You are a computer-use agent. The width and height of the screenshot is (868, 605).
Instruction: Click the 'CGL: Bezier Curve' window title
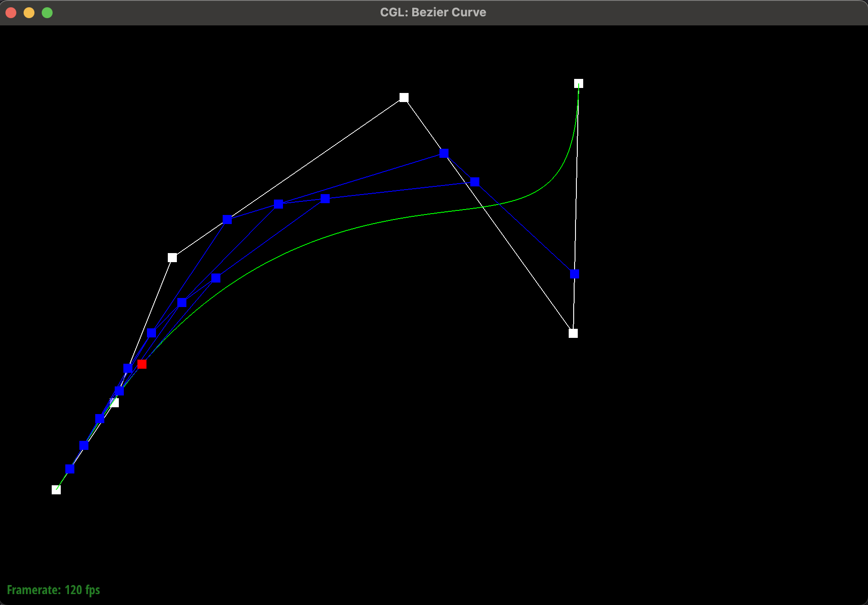(433, 12)
